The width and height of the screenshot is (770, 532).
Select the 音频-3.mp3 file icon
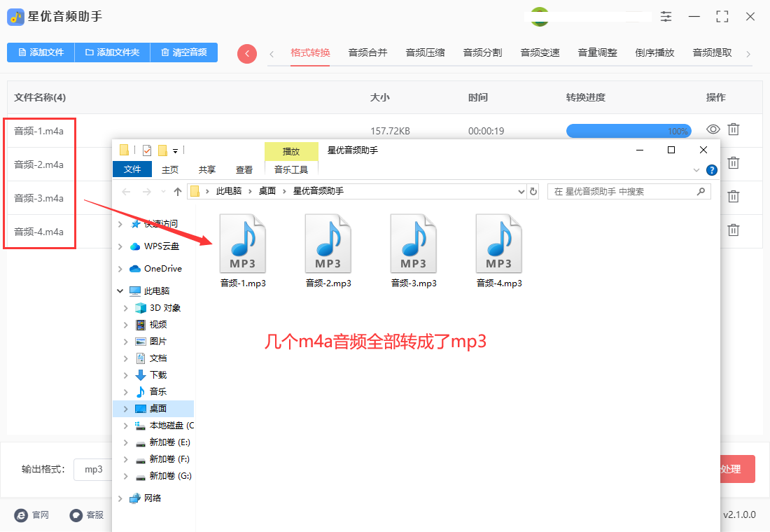tap(414, 244)
